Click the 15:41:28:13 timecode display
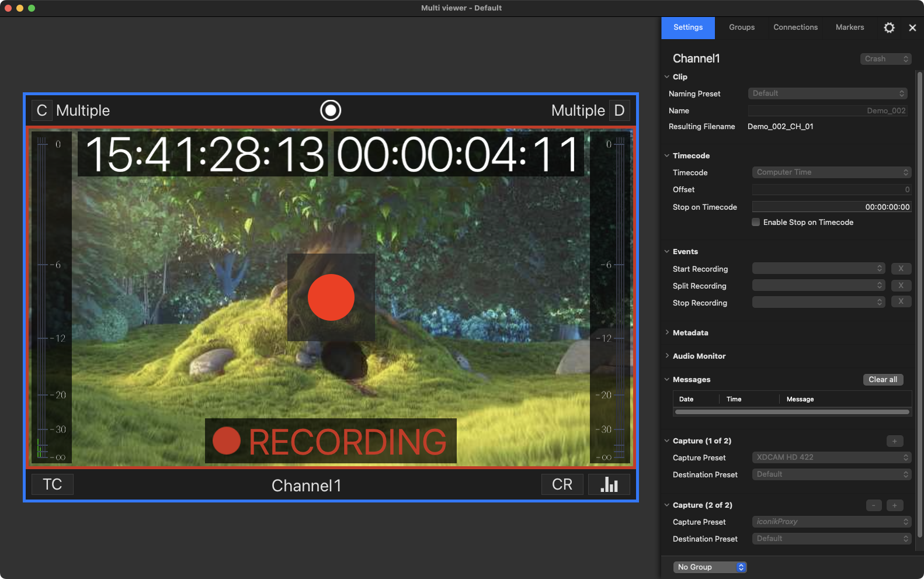The image size is (924, 579). pyautogui.click(x=204, y=154)
